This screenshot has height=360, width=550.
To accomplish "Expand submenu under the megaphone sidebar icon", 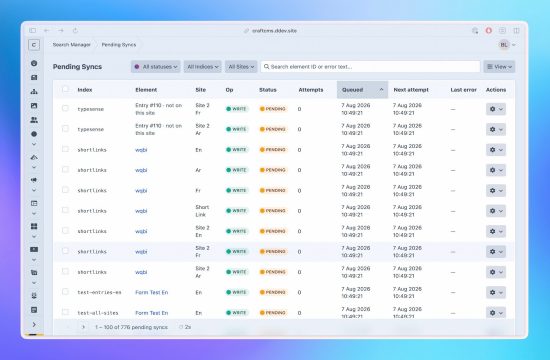I will coord(34,191).
